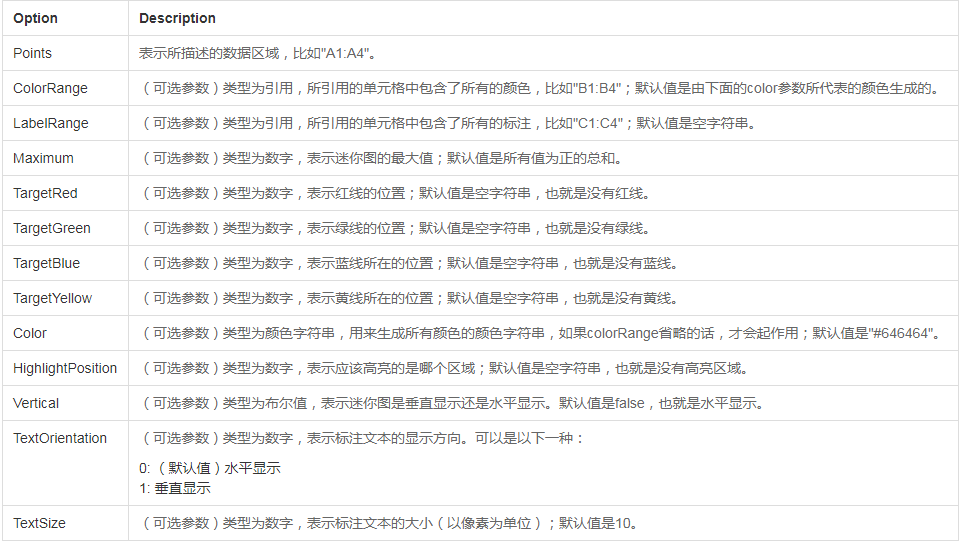
Task: Click the TargetGreen description about 绿线
Action: click(x=396, y=229)
